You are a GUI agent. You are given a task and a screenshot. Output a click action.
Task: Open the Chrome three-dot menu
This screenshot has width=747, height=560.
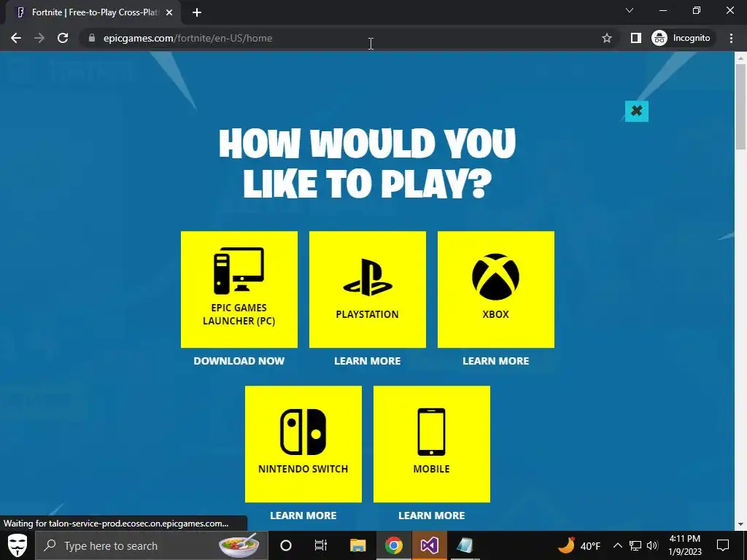pos(731,38)
